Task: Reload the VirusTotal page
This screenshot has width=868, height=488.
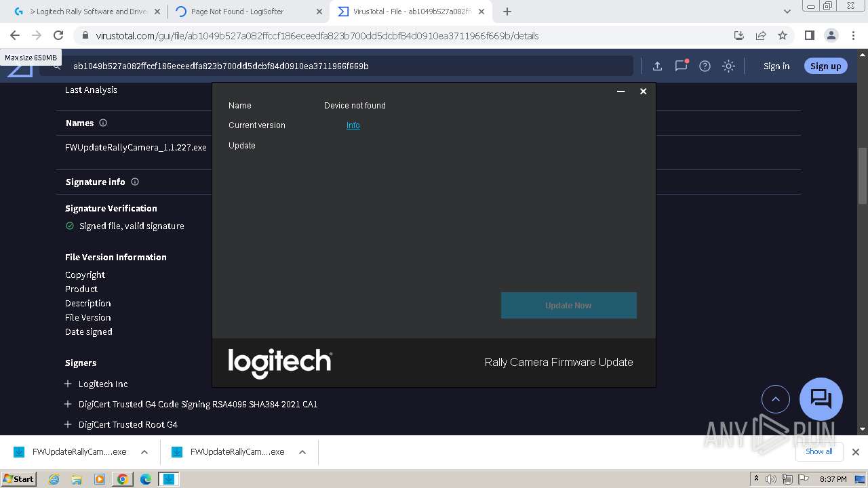Action: [x=58, y=35]
